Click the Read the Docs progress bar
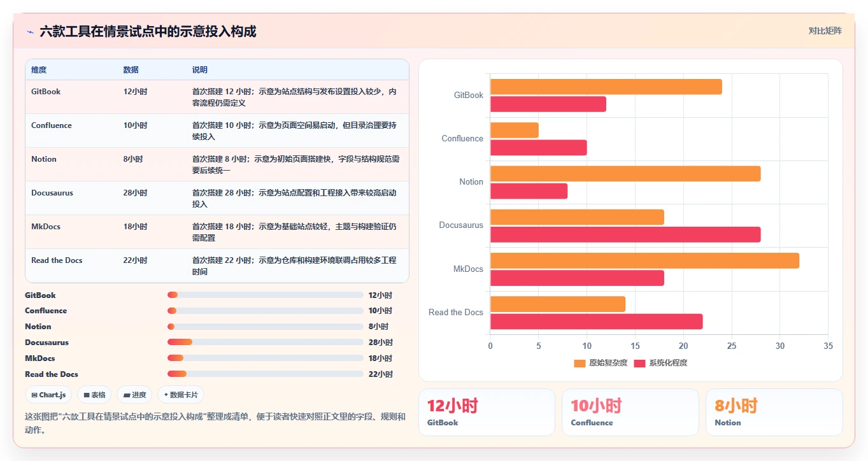The image size is (868, 461). click(265, 374)
